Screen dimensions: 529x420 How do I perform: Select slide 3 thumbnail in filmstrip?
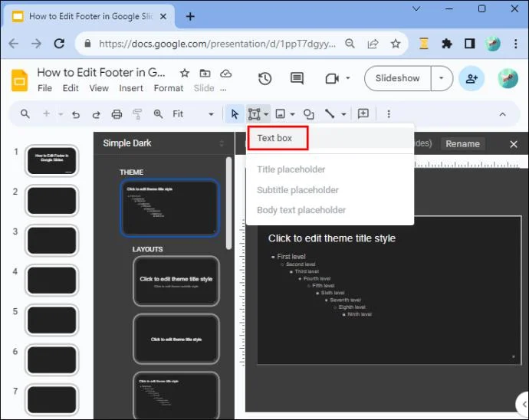(x=51, y=240)
